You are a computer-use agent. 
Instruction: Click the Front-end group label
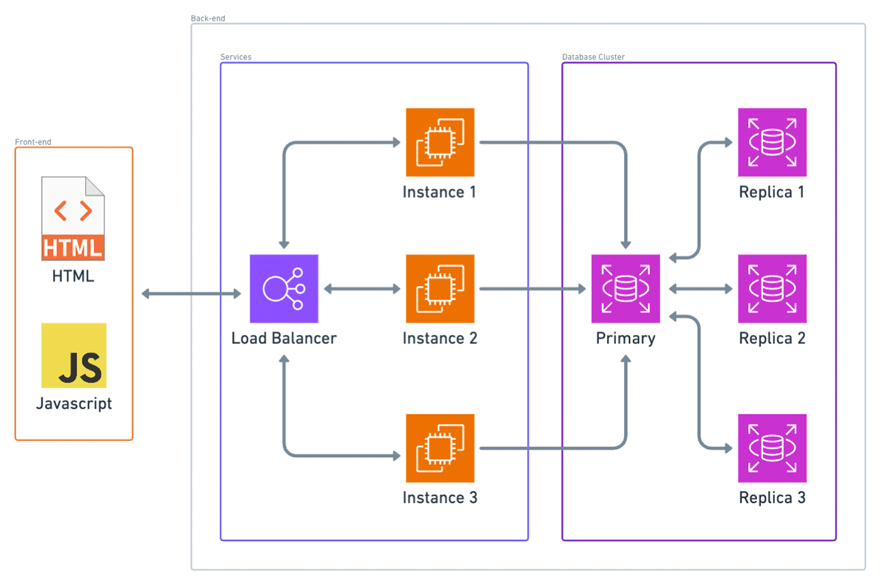33,142
